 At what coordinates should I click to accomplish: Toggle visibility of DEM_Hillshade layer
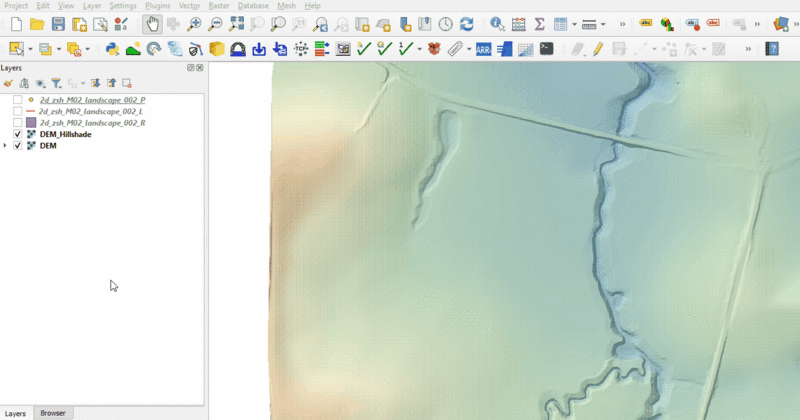click(18, 134)
